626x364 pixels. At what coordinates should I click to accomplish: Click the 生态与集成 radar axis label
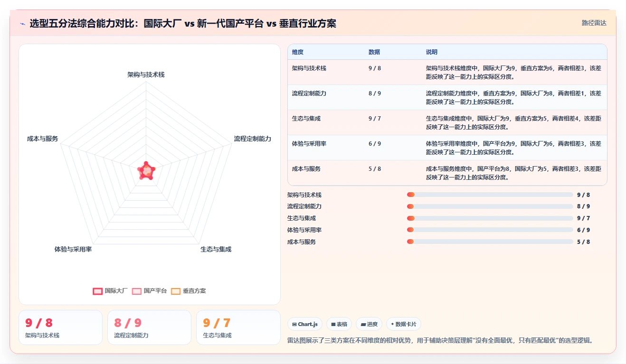pos(216,249)
